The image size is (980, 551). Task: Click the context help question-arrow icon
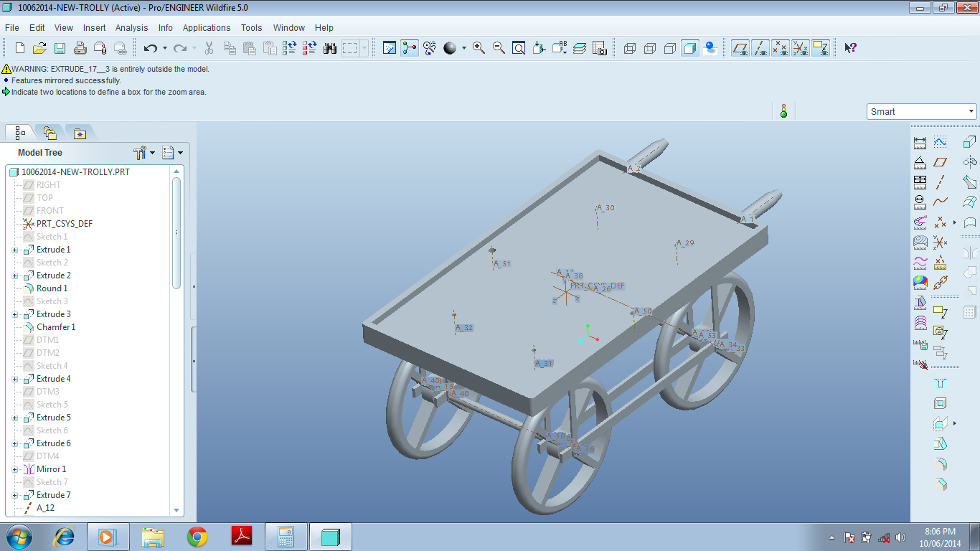(x=850, y=48)
